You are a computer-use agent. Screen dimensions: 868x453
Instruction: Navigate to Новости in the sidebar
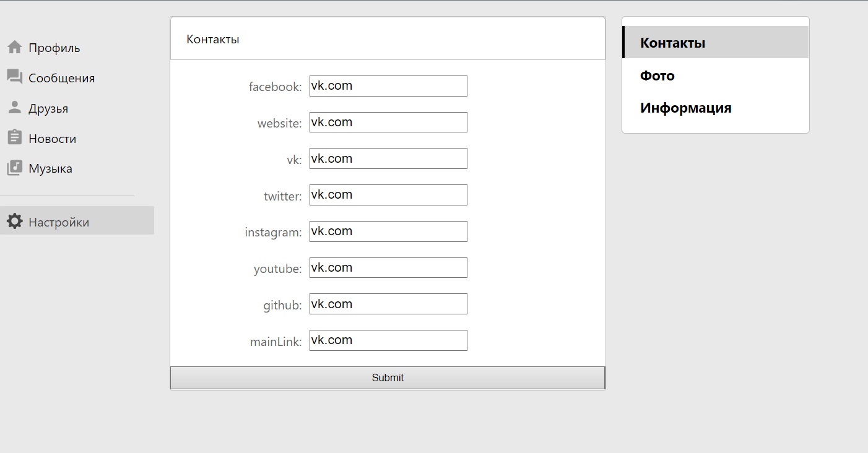point(53,139)
